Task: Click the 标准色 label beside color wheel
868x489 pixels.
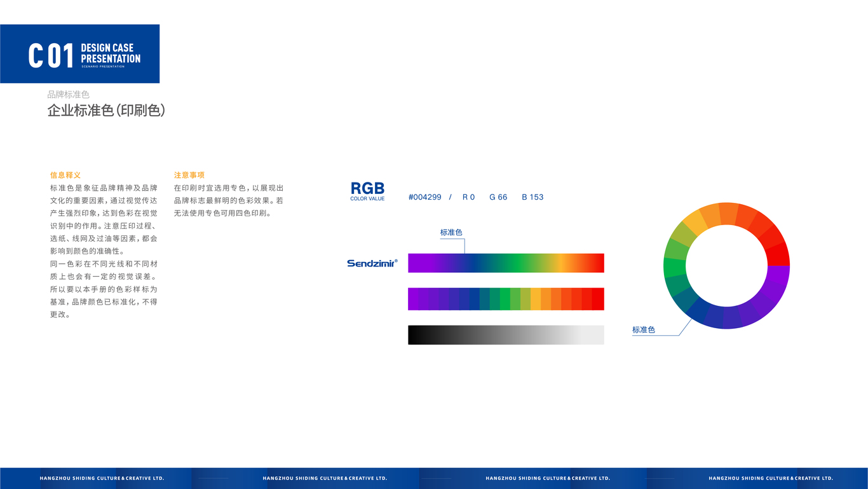Action: [x=643, y=330]
